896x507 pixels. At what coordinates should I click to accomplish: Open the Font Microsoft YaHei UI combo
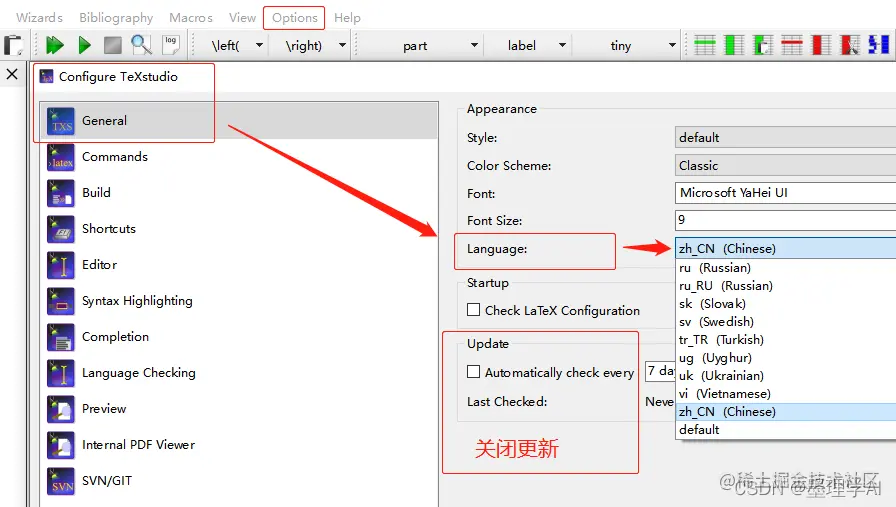tap(785, 193)
